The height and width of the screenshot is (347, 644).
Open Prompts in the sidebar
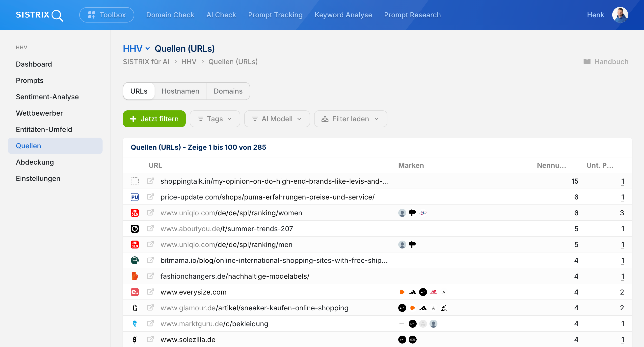point(30,80)
